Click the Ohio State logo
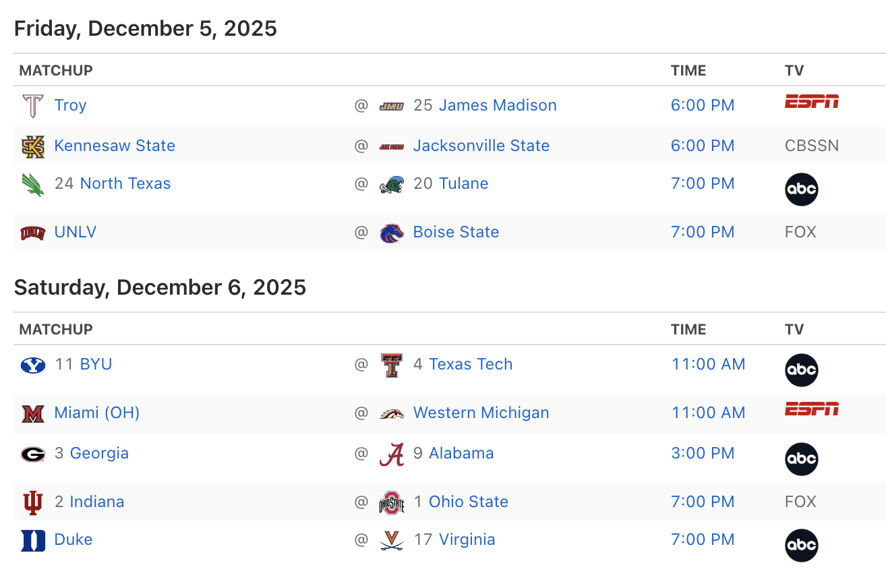The width and height of the screenshot is (886, 588). coord(391,502)
